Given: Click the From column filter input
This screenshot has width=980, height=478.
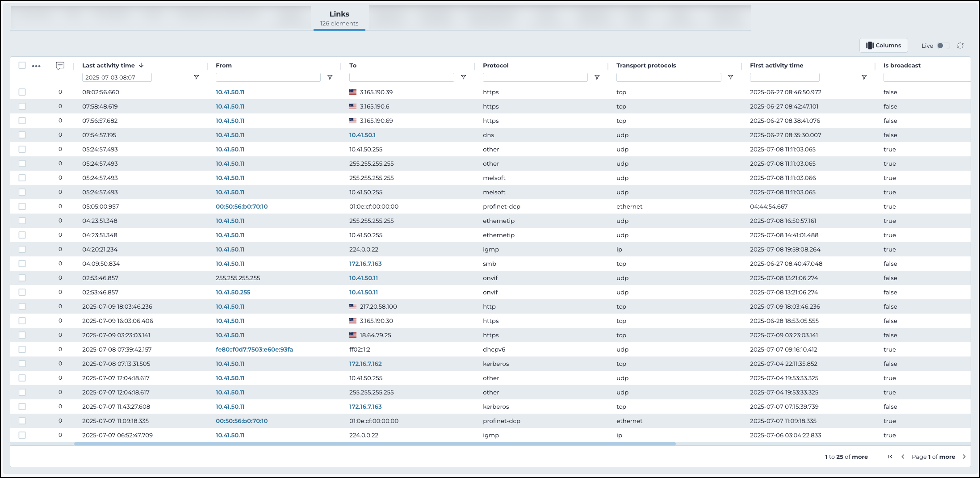Looking at the screenshot, I should click(268, 77).
